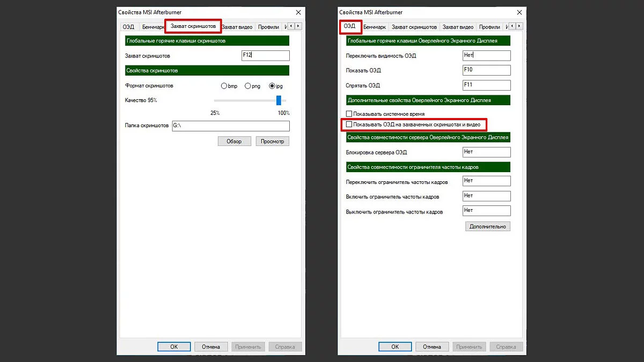Select Захват скриншотов tab in left window
This screenshot has width=644, height=362.
click(x=193, y=26)
